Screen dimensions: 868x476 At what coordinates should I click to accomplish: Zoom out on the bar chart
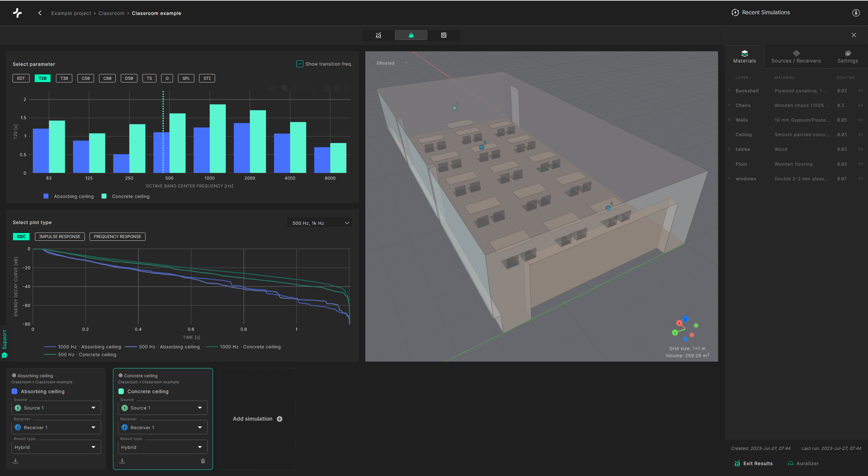pyautogui.click(x=337, y=88)
